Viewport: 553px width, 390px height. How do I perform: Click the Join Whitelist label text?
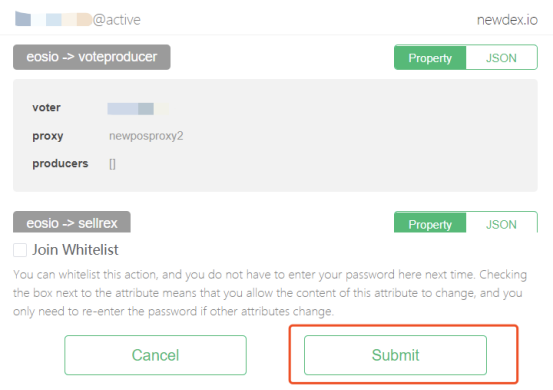point(75,250)
